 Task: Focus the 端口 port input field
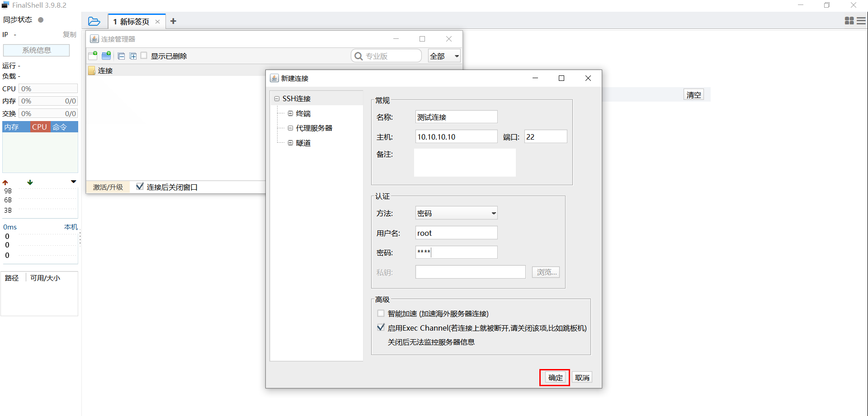tap(546, 137)
